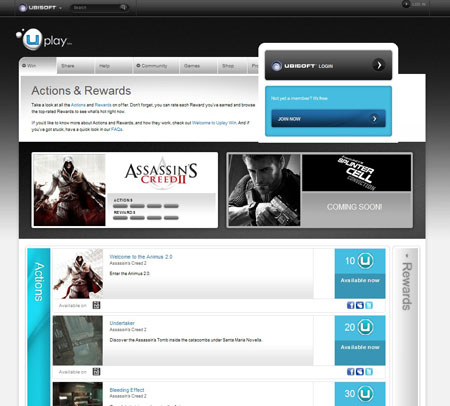
Task: Open the Shop tab
Action: pos(228,66)
